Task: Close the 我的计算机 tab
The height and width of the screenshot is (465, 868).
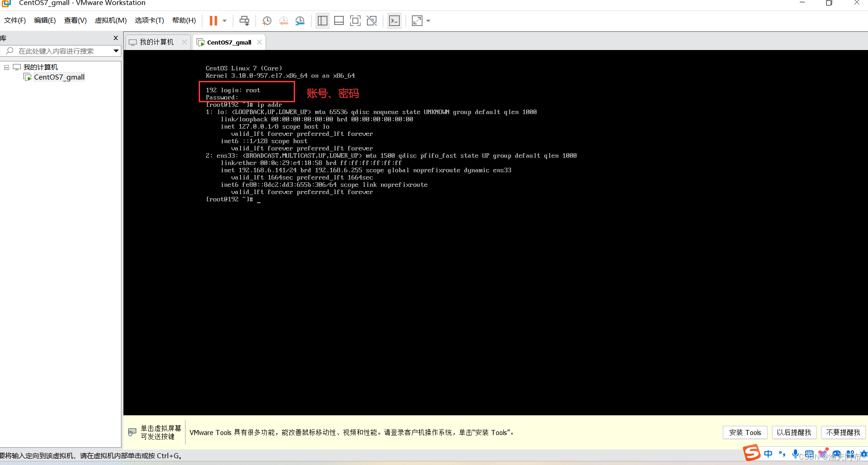Action: pos(184,42)
